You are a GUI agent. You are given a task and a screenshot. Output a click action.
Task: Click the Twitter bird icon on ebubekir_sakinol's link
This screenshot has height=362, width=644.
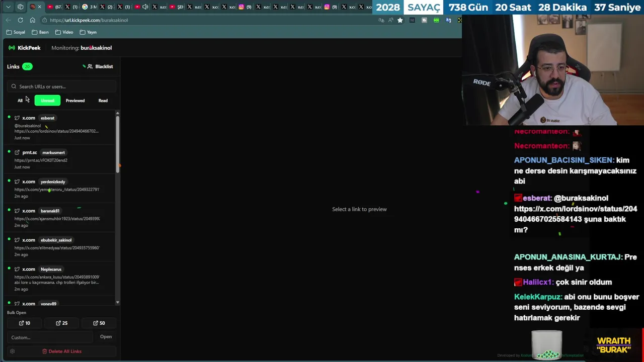click(x=17, y=240)
